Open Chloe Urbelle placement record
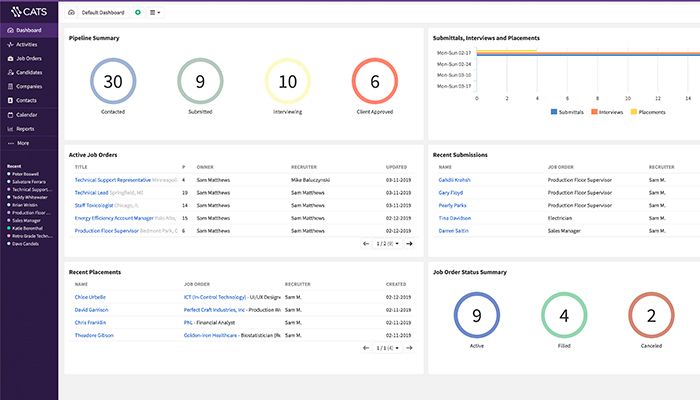Image resolution: width=700 pixels, height=400 pixels. click(90, 297)
